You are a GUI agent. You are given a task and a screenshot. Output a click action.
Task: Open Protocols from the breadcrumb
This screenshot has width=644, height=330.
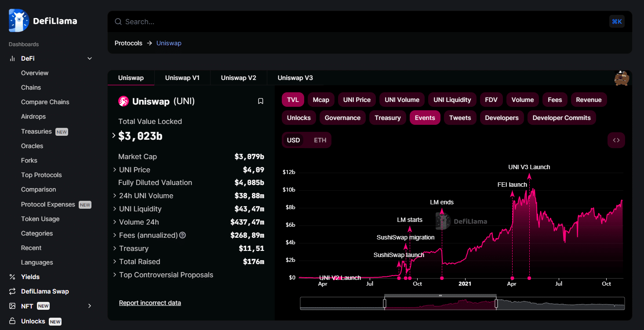(128, 43)
